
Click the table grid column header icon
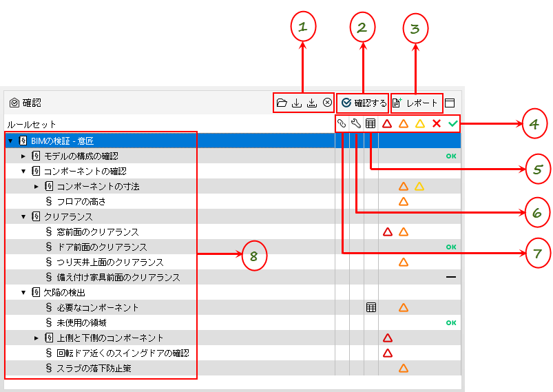[371, 123]
